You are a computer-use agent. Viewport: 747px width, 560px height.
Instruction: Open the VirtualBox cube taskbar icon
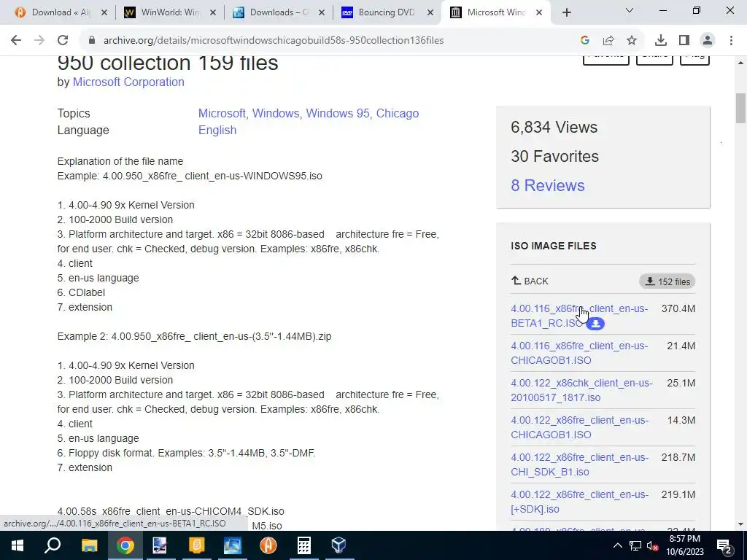338,545
